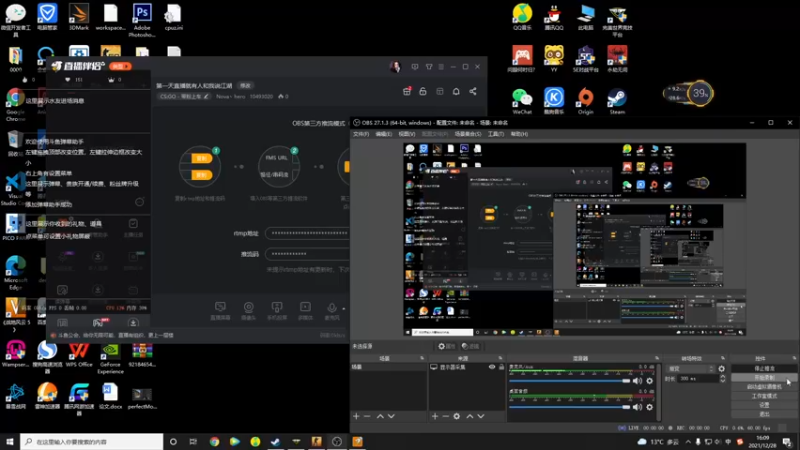
Task: Open the 桌面音频 mixer gear settings
Action: 649,407
